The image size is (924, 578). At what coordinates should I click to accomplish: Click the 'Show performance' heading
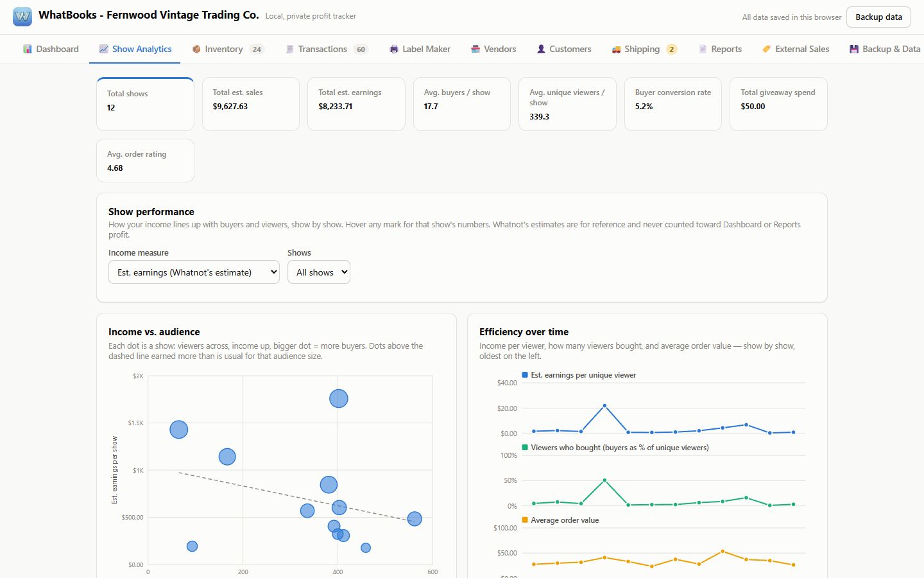tap(151, 212)
